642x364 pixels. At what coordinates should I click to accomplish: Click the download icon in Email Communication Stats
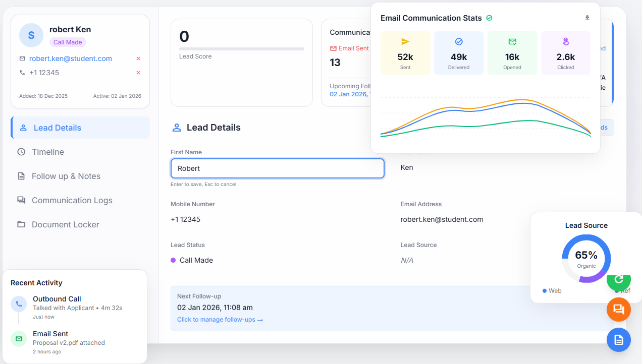pyautogui.click(x=587, y=18)
